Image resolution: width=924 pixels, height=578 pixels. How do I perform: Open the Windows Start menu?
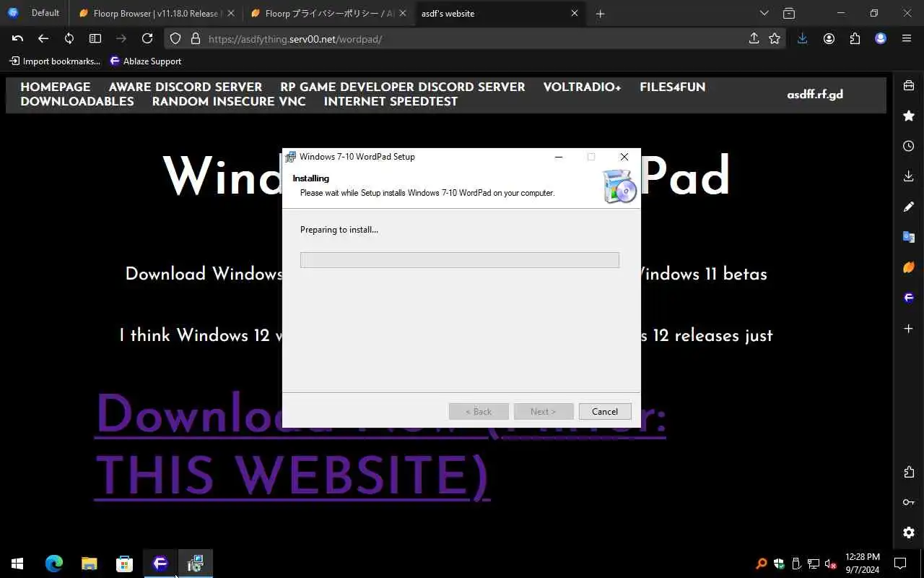pos(17,563)
